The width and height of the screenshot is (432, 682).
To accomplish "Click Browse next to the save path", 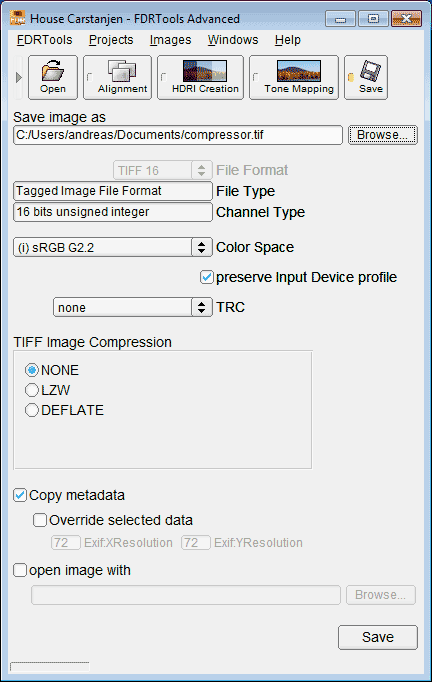I will pyautogui.click(x=382, y=135).
